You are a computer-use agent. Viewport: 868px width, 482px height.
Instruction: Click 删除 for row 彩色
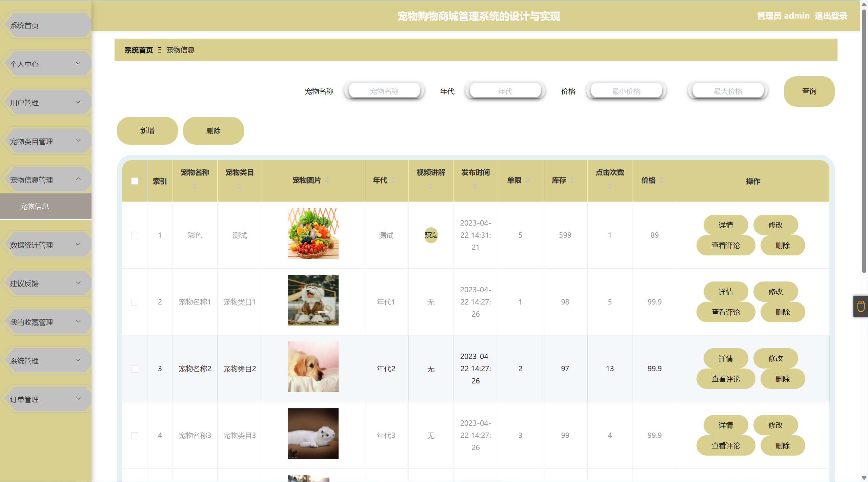(x=783, y=245)
